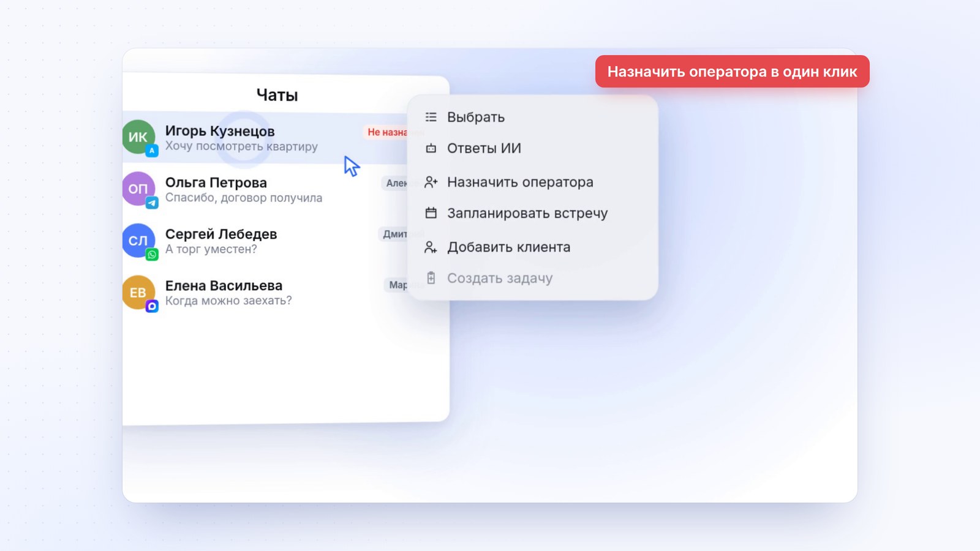Click the red Назначить оператора в один клик banner
This screenshot has height=551, width=980.
point(733,72)
